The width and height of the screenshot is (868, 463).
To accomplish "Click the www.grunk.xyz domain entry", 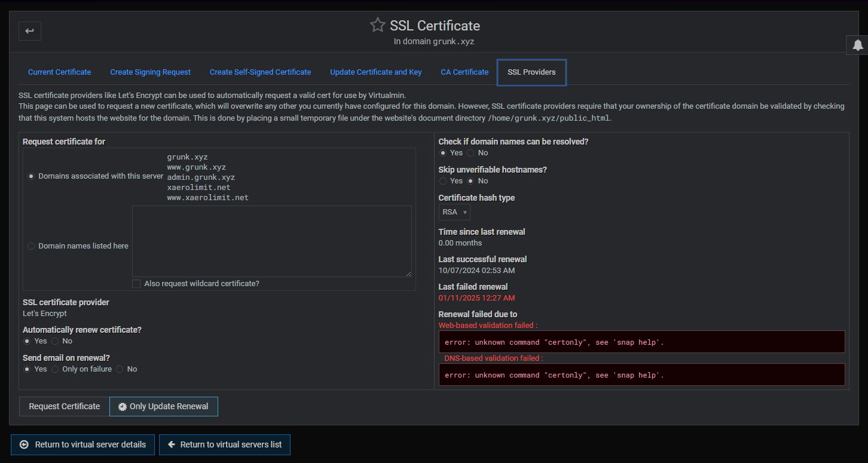I will click(197, 167).
